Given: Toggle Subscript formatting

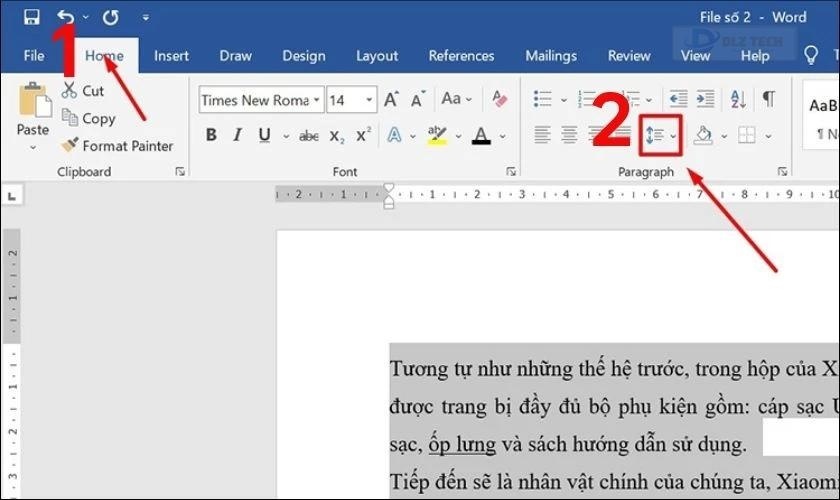Looking at the screenshot, I should (336, 136).
